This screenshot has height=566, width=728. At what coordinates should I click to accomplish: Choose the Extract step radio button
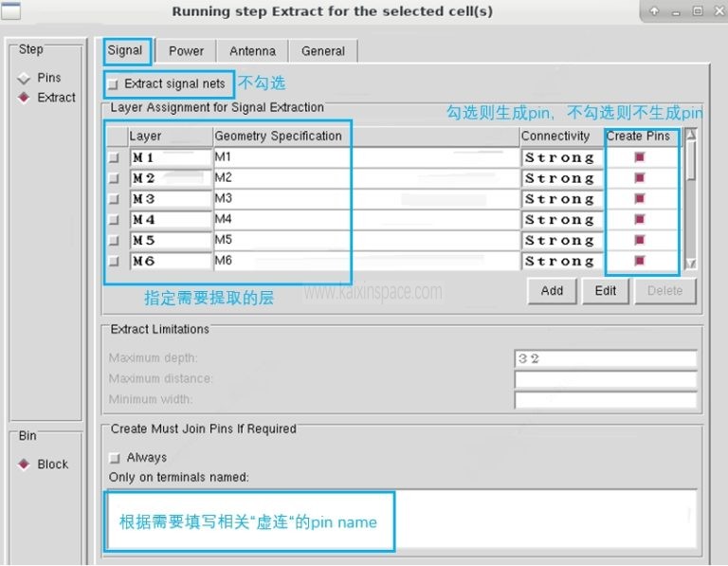[25, 98]
